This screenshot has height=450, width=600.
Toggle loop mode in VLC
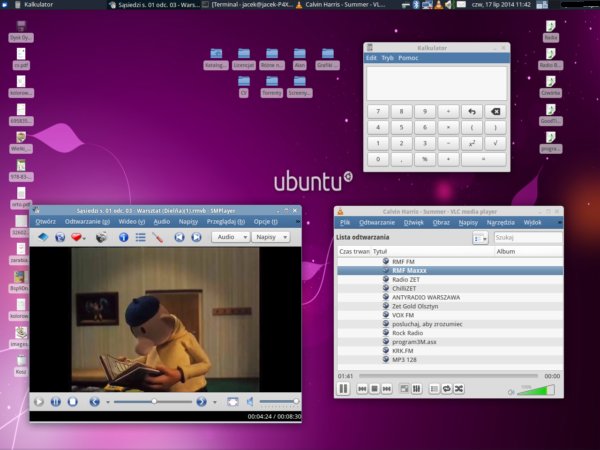(446, 389)
